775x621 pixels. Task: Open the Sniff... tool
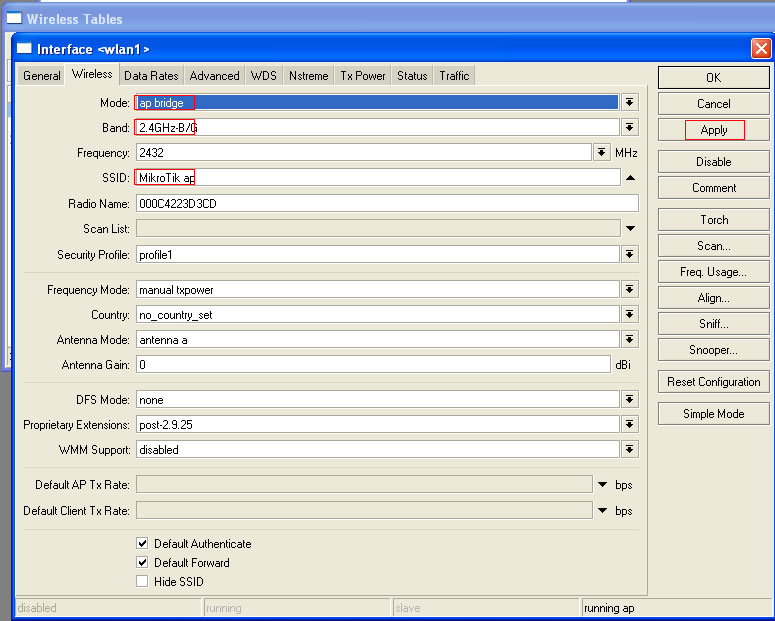pyautogui.click(x=713, y=324)
